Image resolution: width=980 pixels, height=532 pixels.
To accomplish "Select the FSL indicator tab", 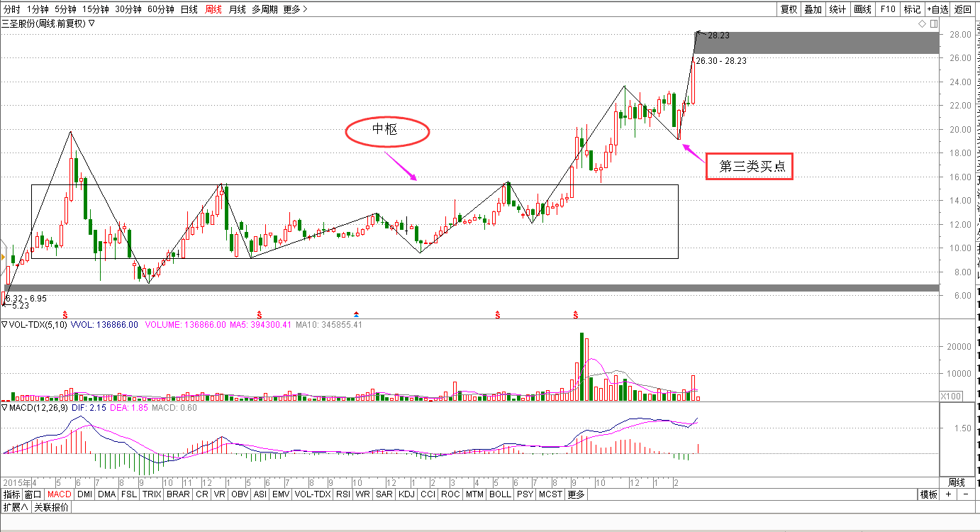I will (129, 494).
